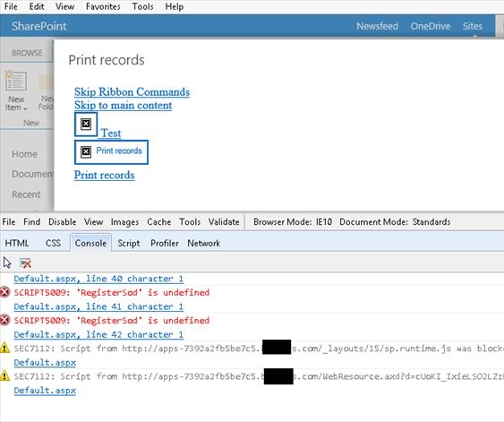Click the warning icon for sp.runtime.js message

click(x=4, y=348)
